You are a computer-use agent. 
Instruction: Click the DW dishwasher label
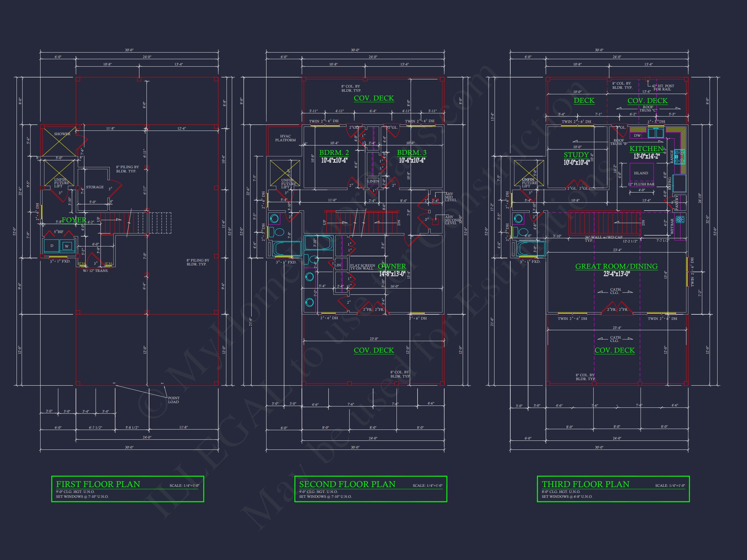[637, 135]
